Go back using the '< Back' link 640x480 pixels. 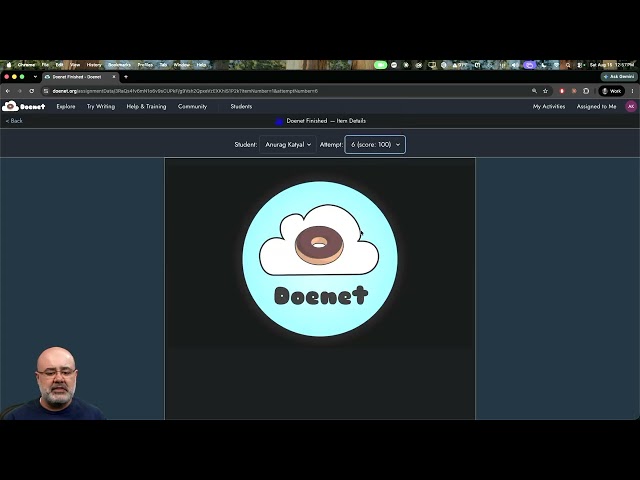[14, 121]
